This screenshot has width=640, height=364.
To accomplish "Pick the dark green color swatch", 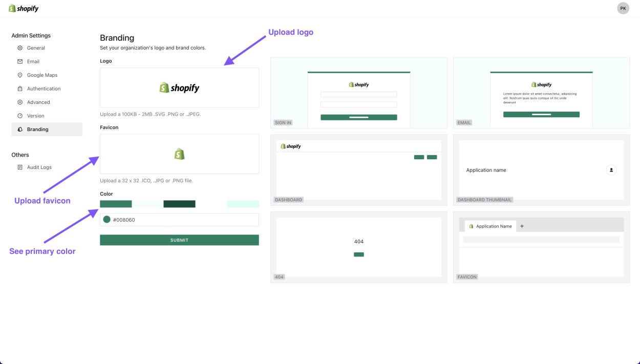I will 179,204.
